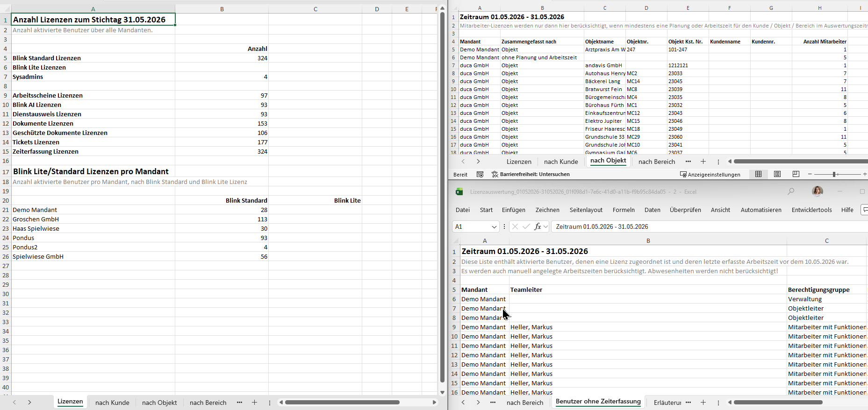This screenshot has width=868, height=410.
Task: Enable Page Break Preview view icon
Action: pyautogui.click(x=796, y=174)
